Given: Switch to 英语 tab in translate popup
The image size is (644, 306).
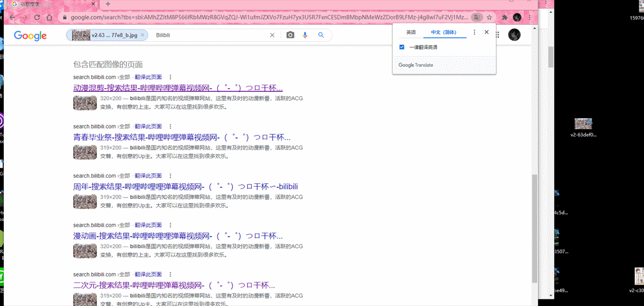Looking at the screenshot, I should 411,32.
